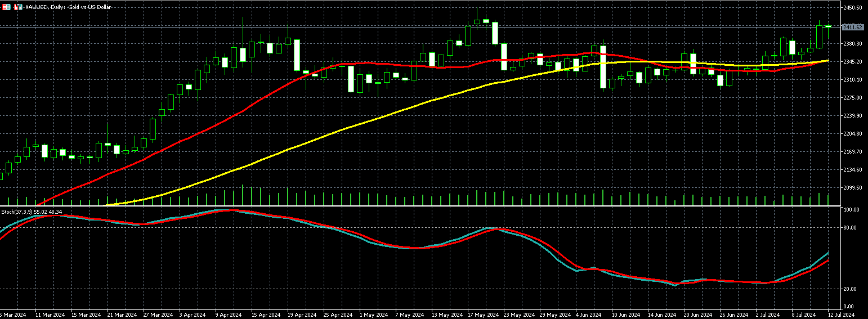Click the 2310.10 price axis label
Image resolution: width=868 pixels, height=319 pixels.
tap(853, 79)
